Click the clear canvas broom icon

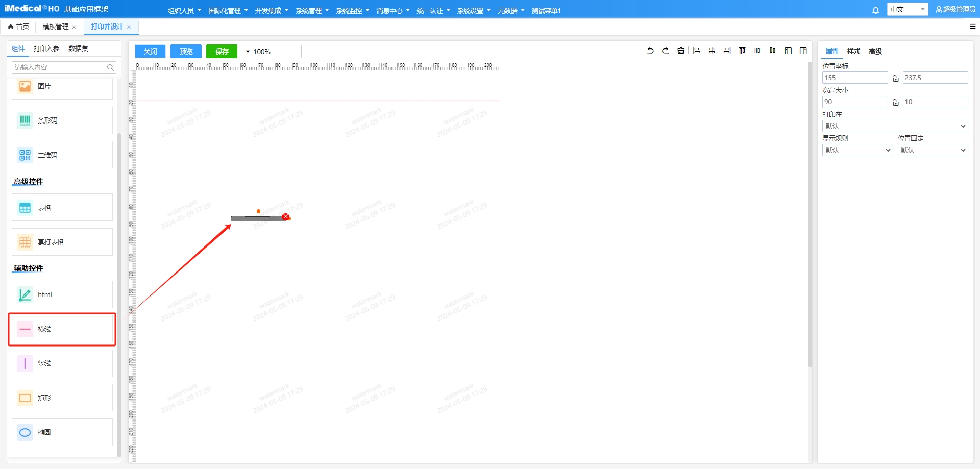point(681,51)
